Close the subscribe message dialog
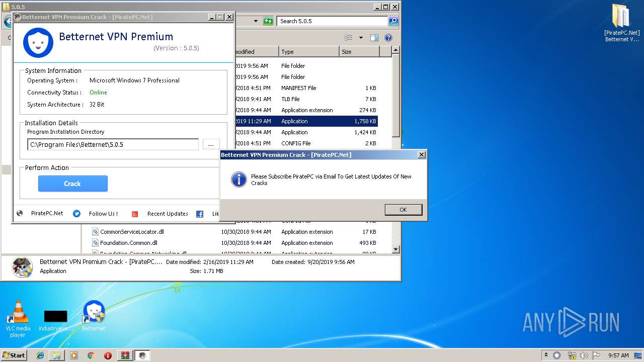 (x=422, y=155)
